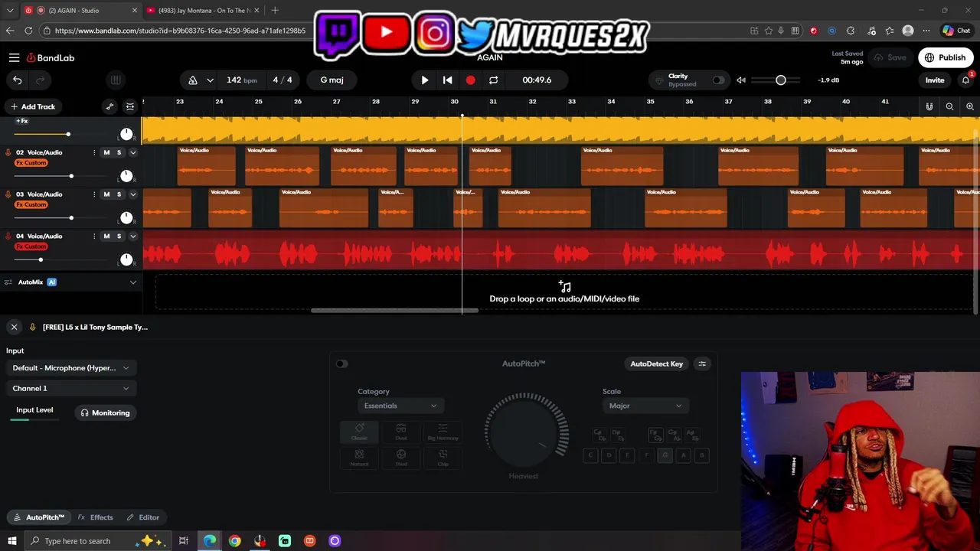
Task: Close the bottom track panel
Action: tap(14, 327)
